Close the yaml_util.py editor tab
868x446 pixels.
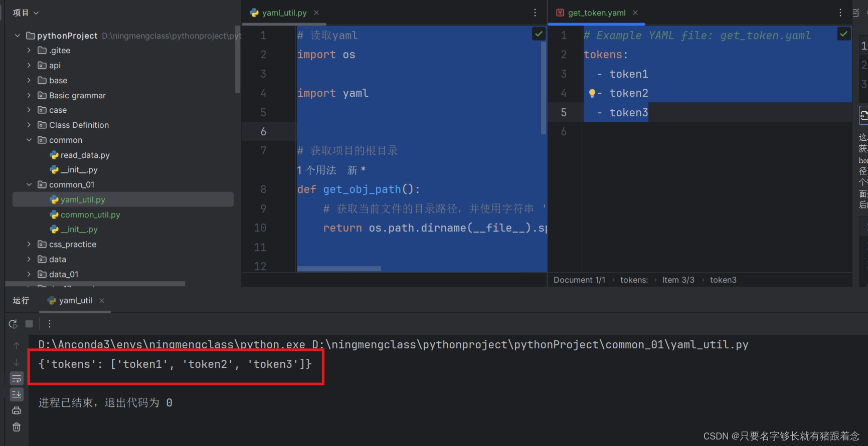316,13
